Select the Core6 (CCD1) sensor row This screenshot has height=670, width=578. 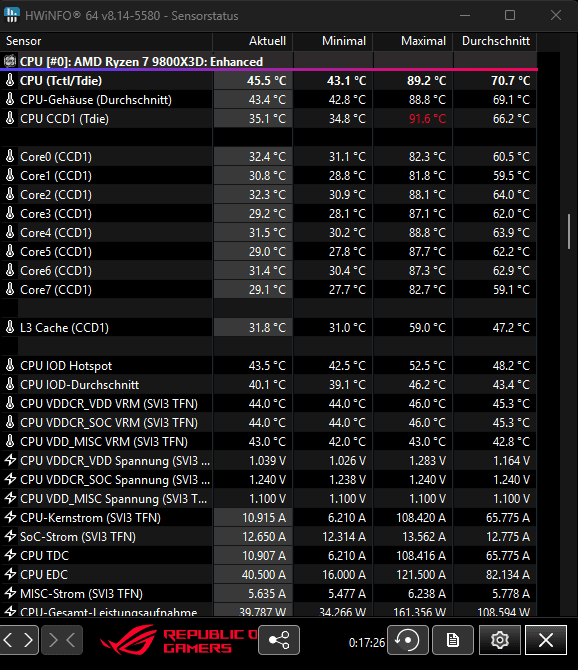(268, 270)
